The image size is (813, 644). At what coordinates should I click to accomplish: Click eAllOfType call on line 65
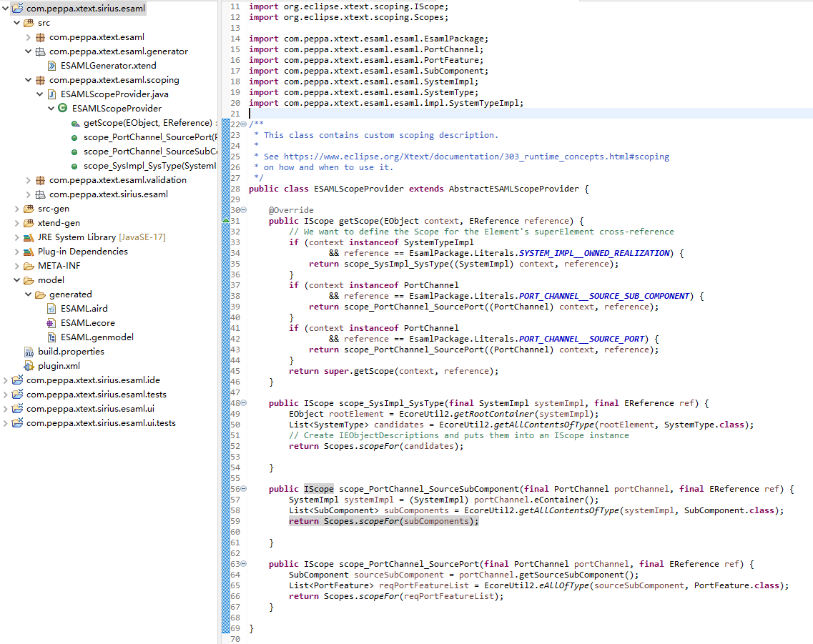pyautogui.click(x=563, y=585)
